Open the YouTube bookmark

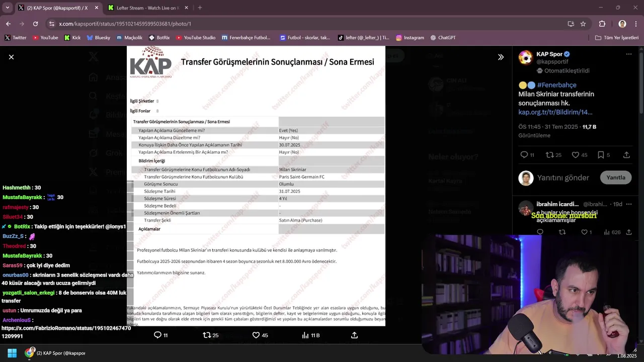tap(45, 38)
